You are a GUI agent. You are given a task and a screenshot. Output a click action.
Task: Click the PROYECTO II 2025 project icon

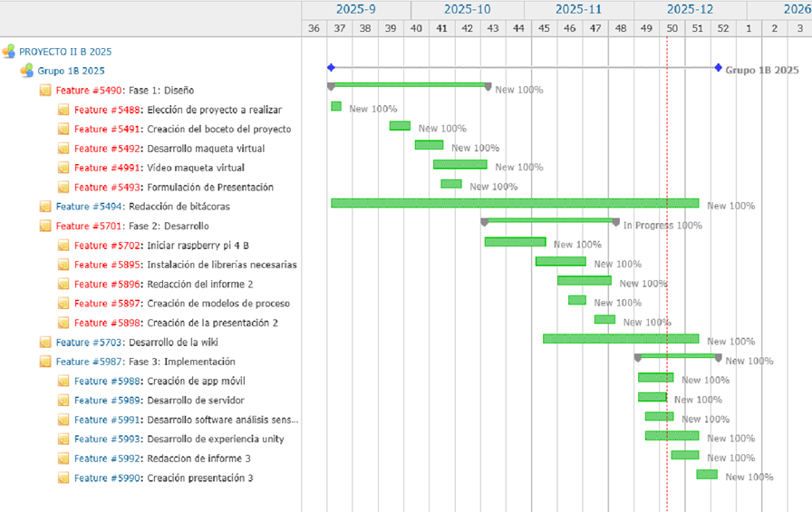(8, 52)
